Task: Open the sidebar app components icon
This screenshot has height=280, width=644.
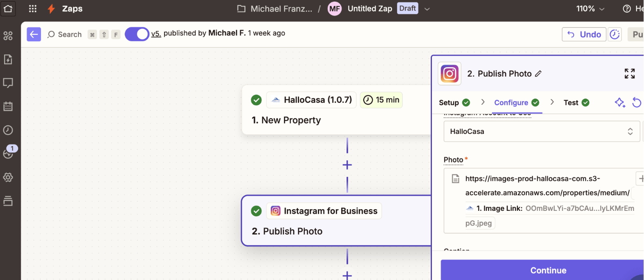Action: [x=8, y=36]
